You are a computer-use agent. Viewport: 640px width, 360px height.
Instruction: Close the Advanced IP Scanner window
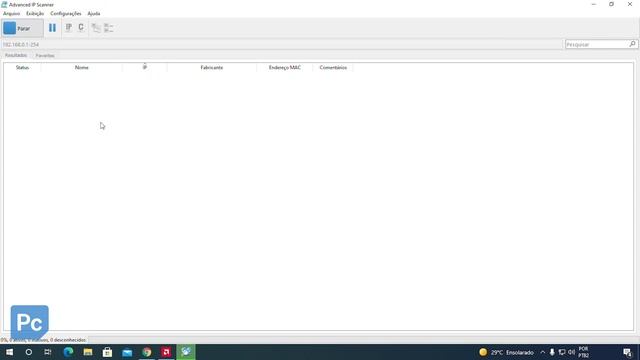[x=630, y=4]
